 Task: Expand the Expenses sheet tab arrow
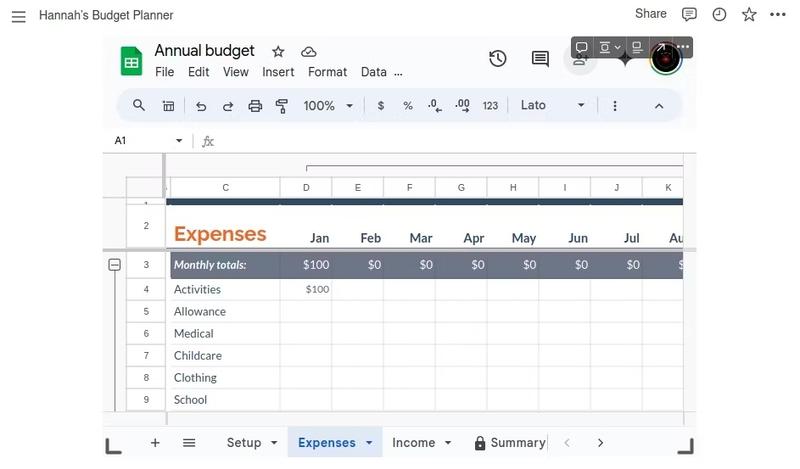369,443
